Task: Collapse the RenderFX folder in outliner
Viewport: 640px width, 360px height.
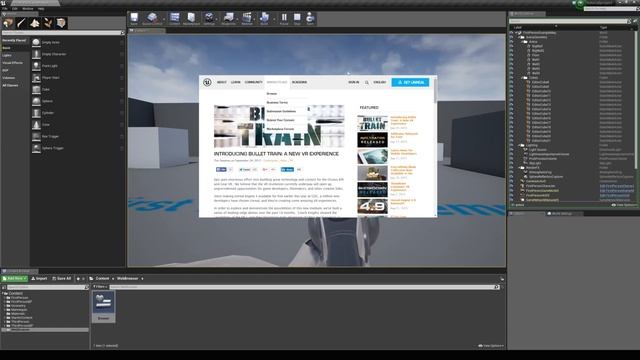Action: tap(520, 168)
